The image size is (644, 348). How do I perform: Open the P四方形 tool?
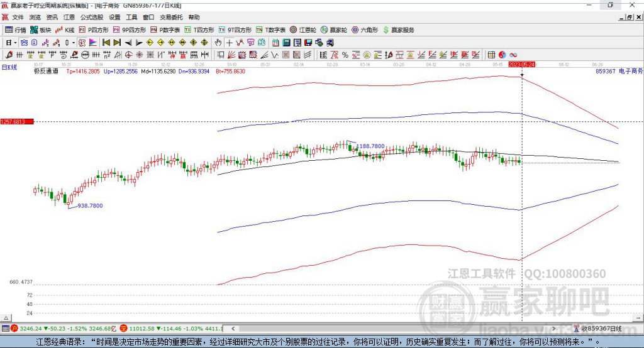tap(94, 30)
